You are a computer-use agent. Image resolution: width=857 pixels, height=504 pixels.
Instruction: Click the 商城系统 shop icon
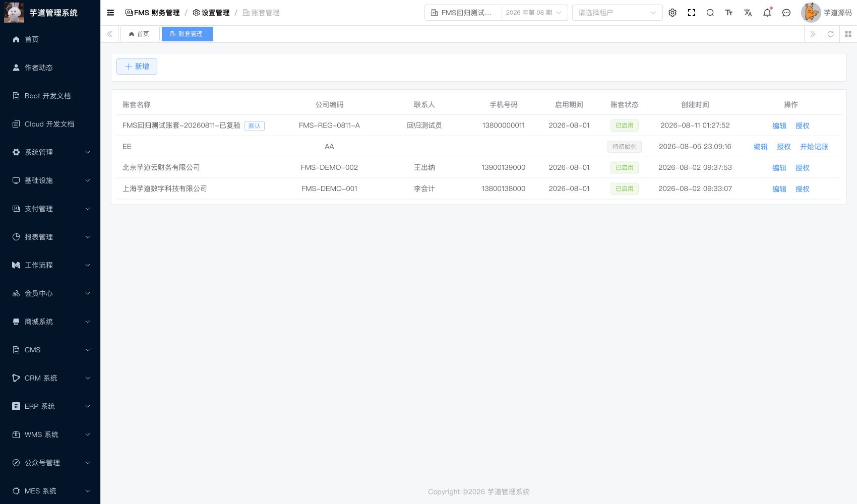16,322
